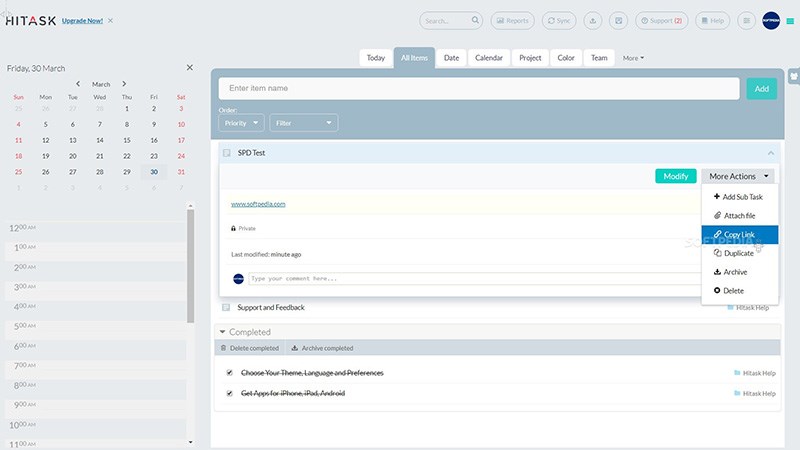Select March 15 in the mini calendar
This screenshot has height=450, width=800.
[x=127, y=140]
